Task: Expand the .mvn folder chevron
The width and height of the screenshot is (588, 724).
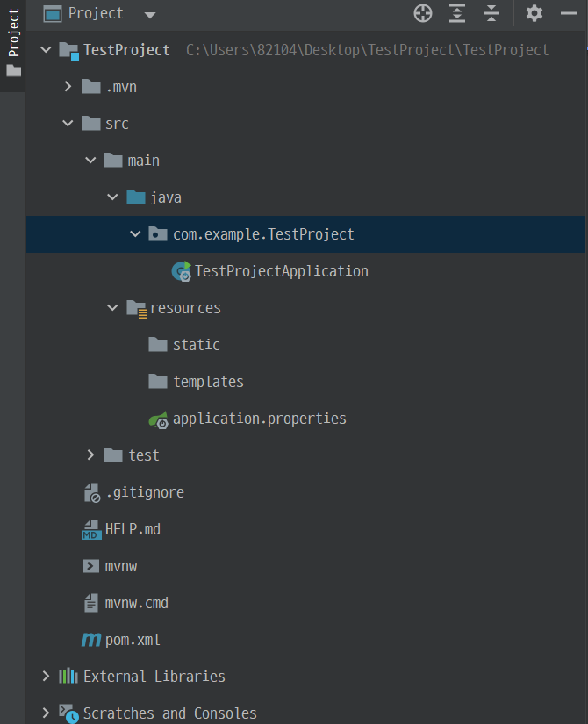Action: tap(68, 87)
